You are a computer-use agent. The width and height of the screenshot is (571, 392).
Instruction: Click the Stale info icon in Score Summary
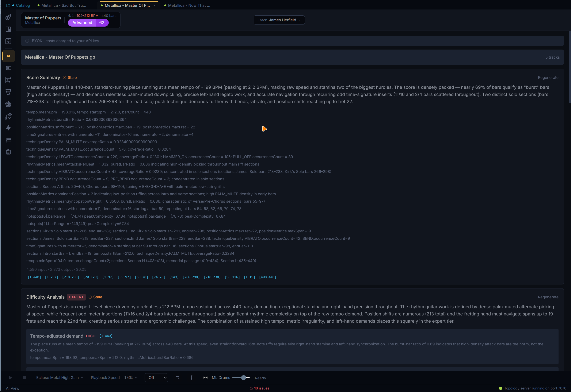(x=64, y=78)
